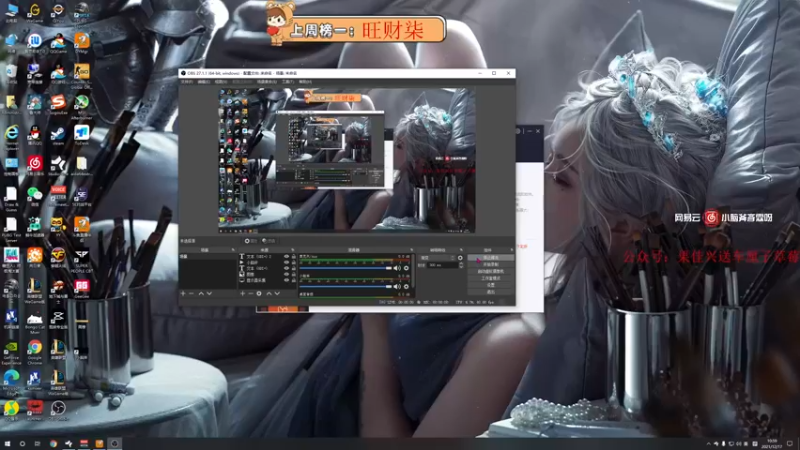Click the OBS scenes add plus icon

(x=183, y=293)
